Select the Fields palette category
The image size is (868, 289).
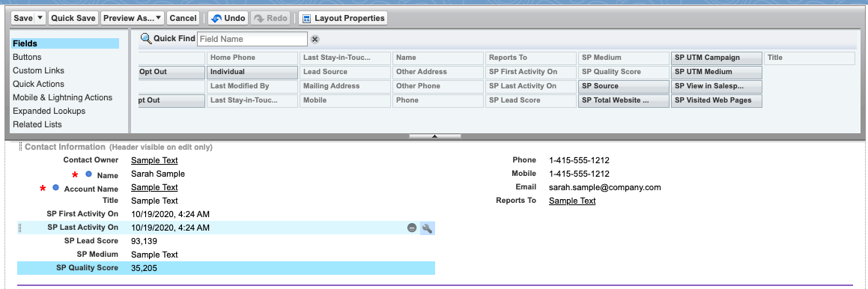[x=64, y=43]
